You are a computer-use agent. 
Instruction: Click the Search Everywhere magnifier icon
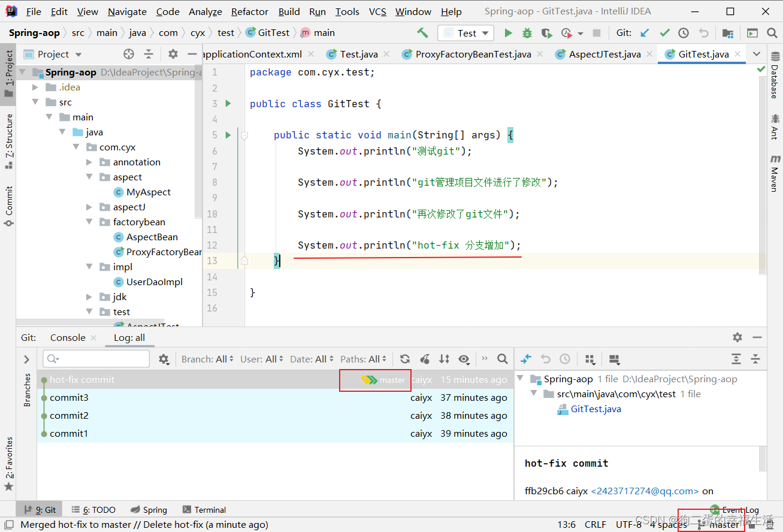click(x=772, y=33)
